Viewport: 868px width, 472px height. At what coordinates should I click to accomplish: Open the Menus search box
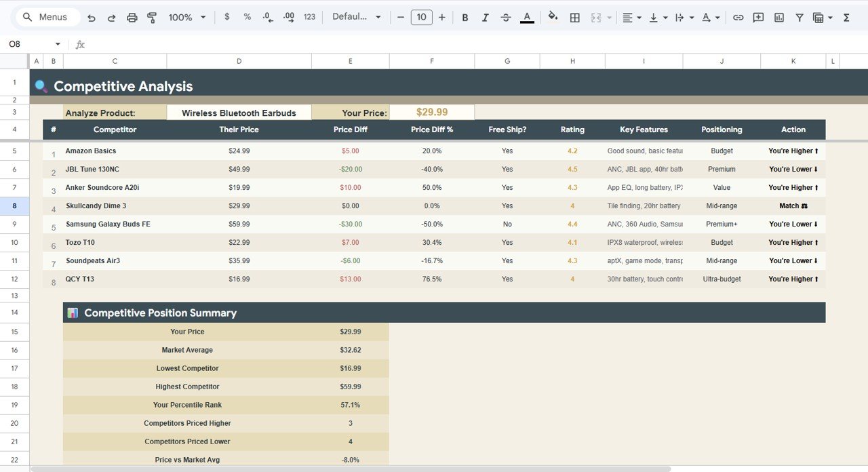point(47,17)
